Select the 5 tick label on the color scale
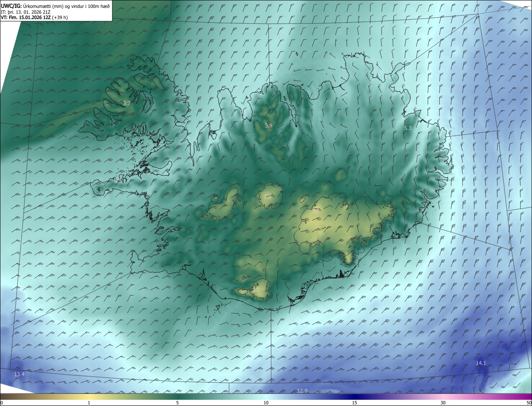The image size is (532, 406). (177, 403)
